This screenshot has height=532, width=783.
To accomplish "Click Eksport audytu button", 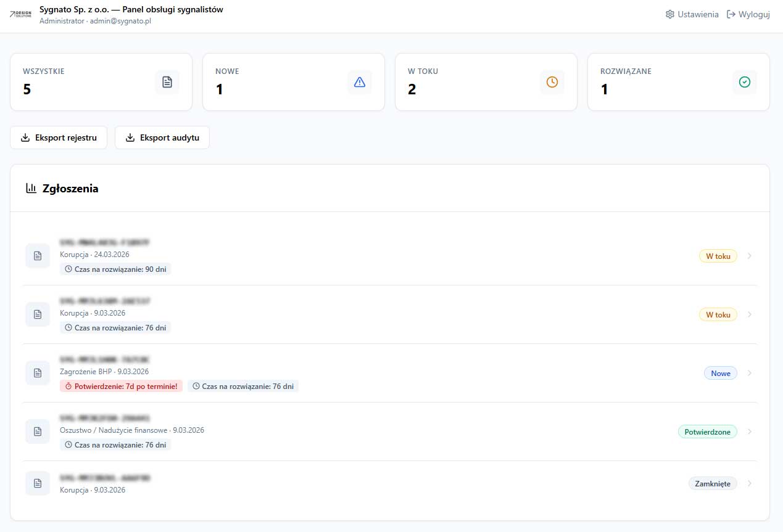I will tap(162, 137).
